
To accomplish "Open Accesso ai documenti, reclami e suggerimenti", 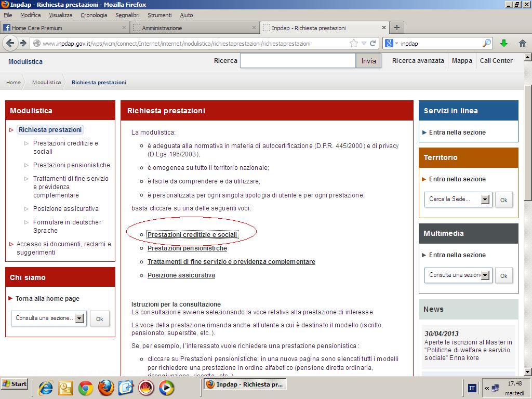I will [64, 248].
